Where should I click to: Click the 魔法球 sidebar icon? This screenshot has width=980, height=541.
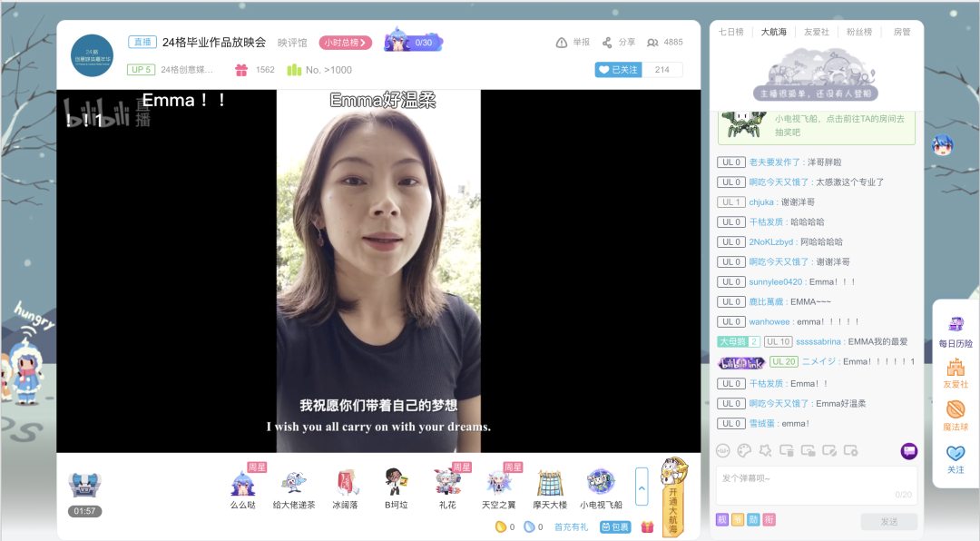tap(955, 414)
